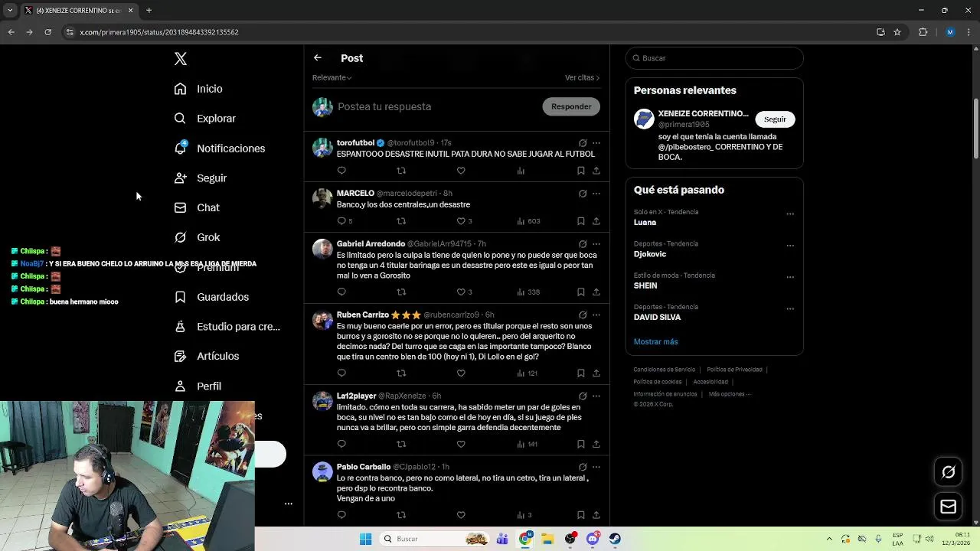Screen dimensions: 980x551
Task: Click Mostrar más under trends
Action: click(655, 342)
